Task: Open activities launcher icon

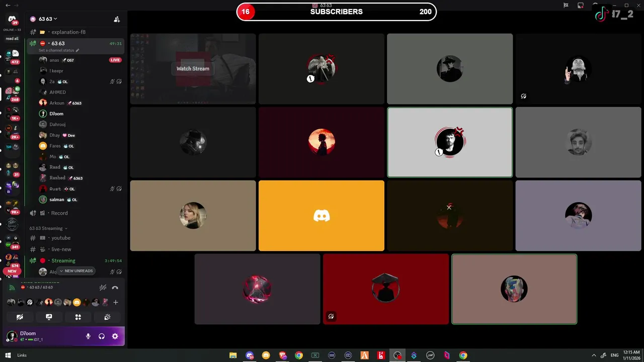Action: tap(78, 317)
